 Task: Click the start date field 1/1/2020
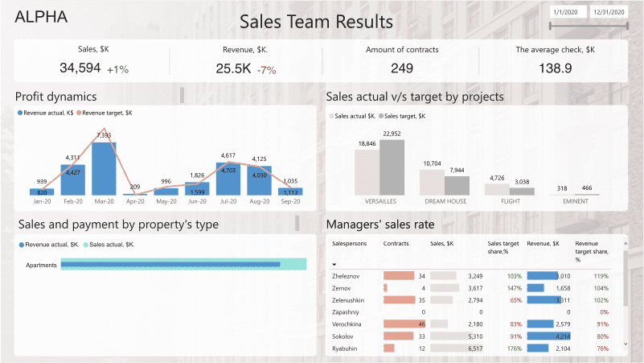point(568,12)
